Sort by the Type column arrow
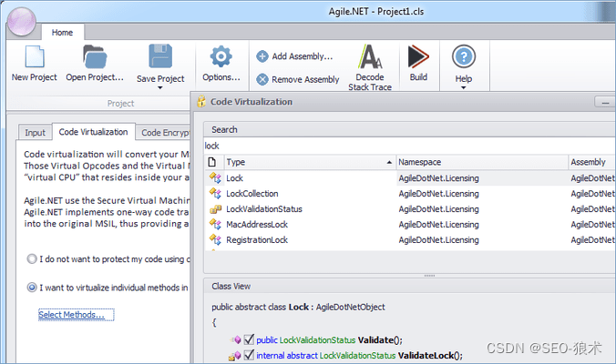This screenshot has height=364, width=616. [389, 162]
